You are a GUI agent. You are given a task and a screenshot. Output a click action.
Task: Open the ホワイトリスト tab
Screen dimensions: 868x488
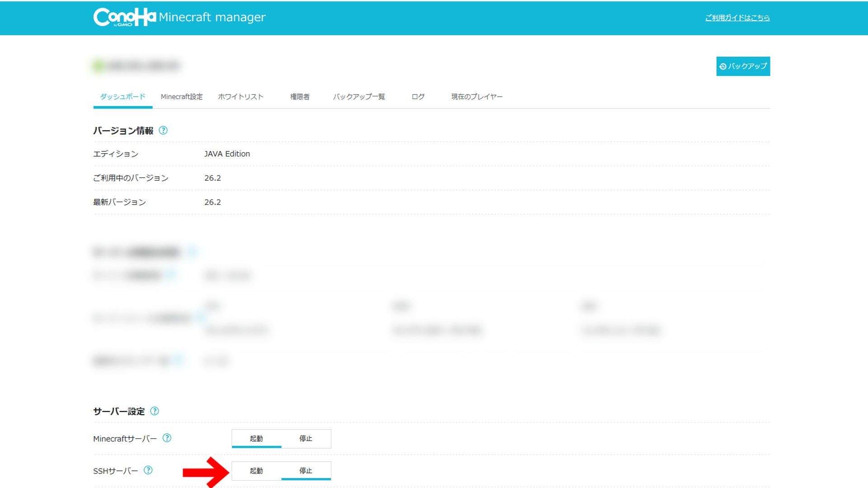coord(241,97)
